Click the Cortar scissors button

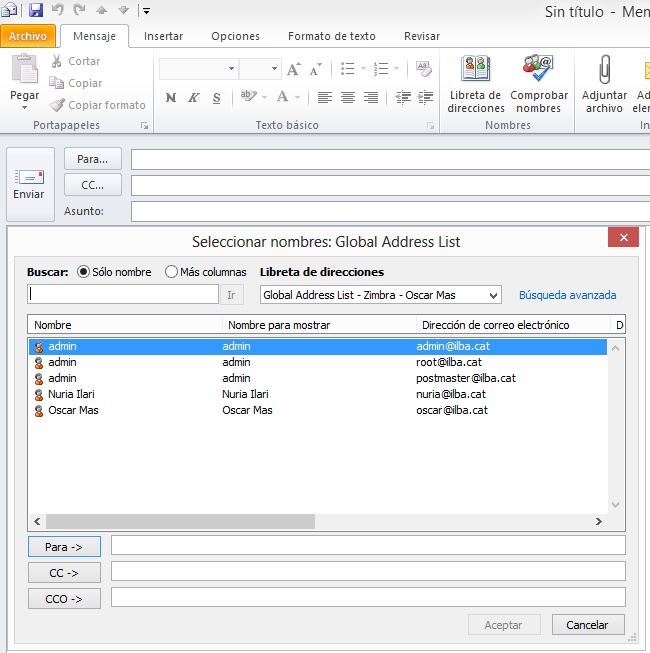pyautogui.click(x=76, y=61)
